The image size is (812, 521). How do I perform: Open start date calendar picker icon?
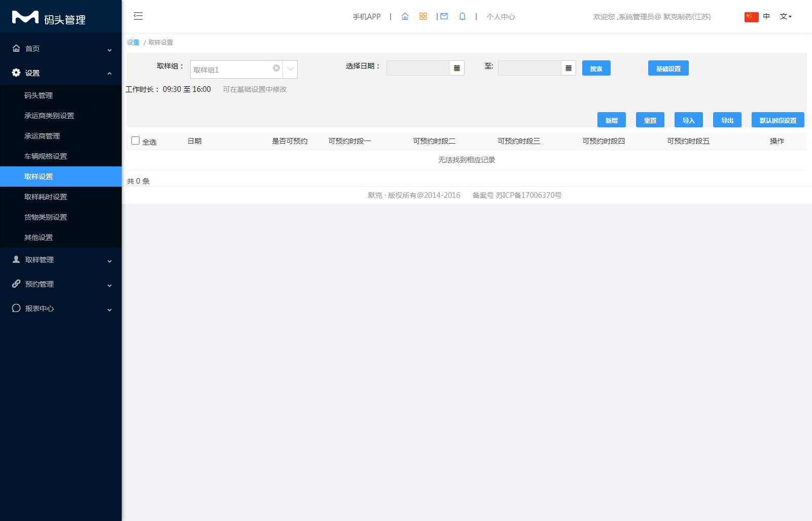pyautogui.click(x=457, y=68)
